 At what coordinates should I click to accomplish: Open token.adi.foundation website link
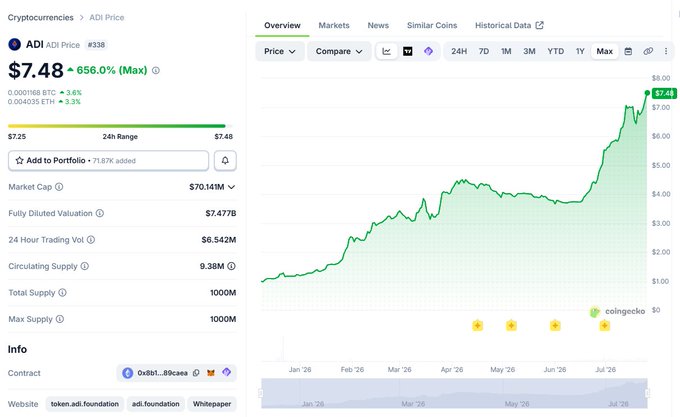click(x=85, y=404)
